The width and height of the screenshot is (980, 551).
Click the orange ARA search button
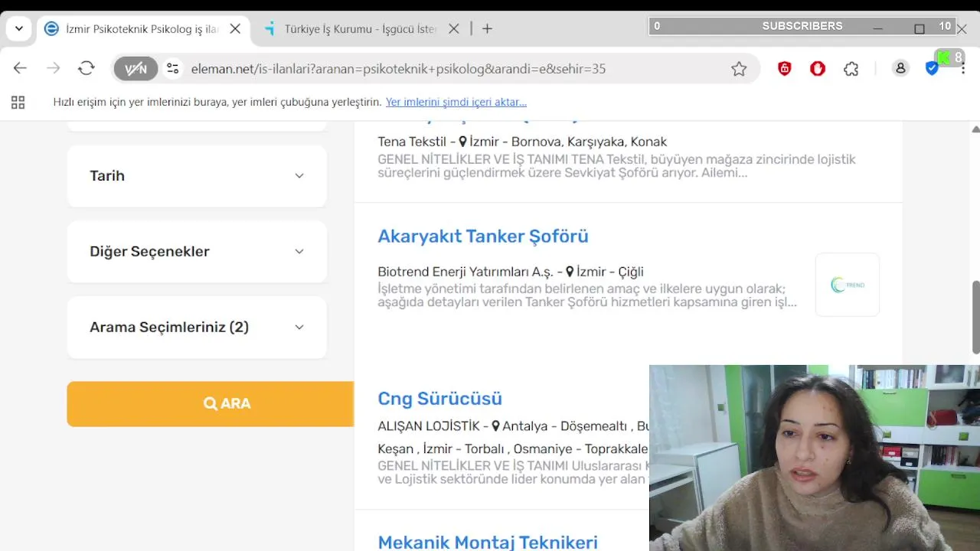pos(211,403)
